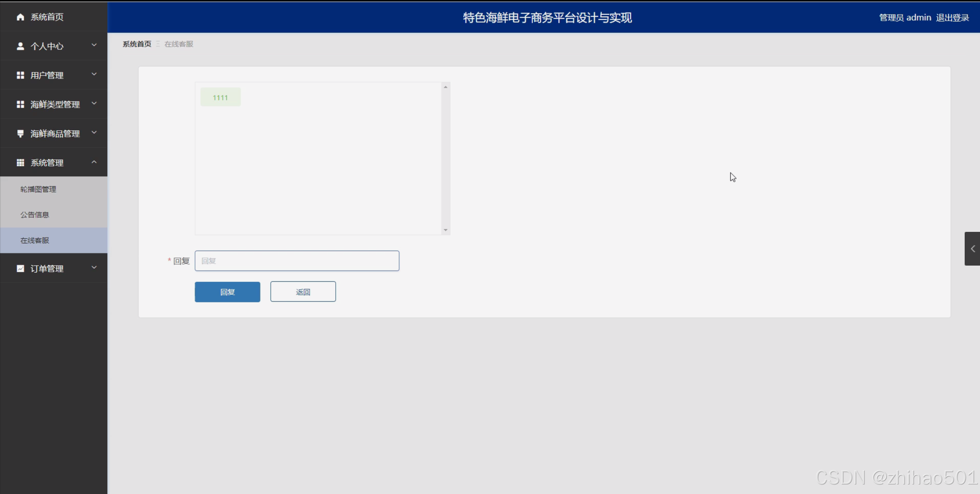Viewport: 980px width, 494px height.
Task: Click the grid icon beside 用户管理
Action: [x=20, y=75]
